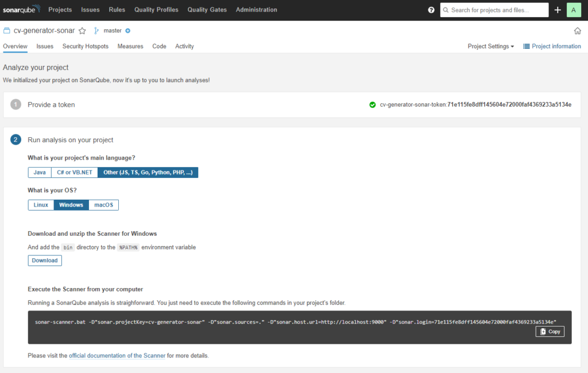
Task: Click the project folder icon beside cv-generator-sonar
Action: [x=7, y=30]
